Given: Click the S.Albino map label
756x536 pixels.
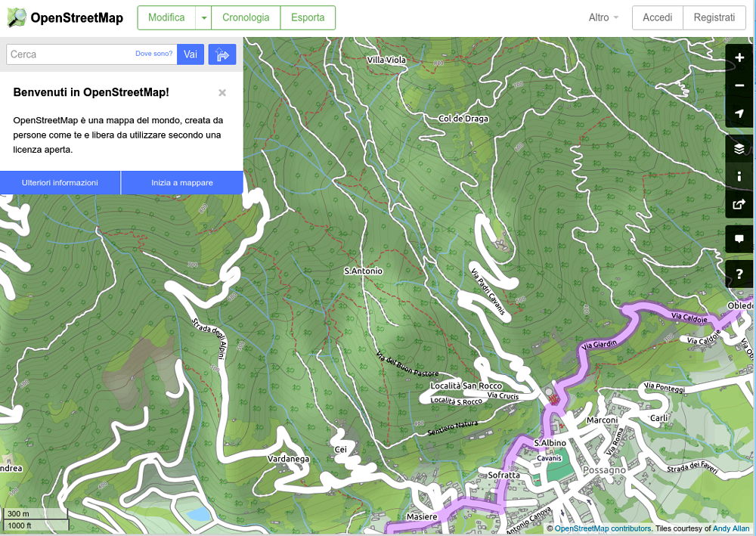Looking at the screenshot, I should pos(550,442).
